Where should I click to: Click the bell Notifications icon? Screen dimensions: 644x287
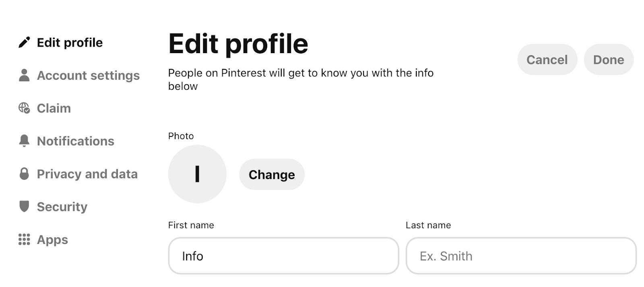click(24, 141)
